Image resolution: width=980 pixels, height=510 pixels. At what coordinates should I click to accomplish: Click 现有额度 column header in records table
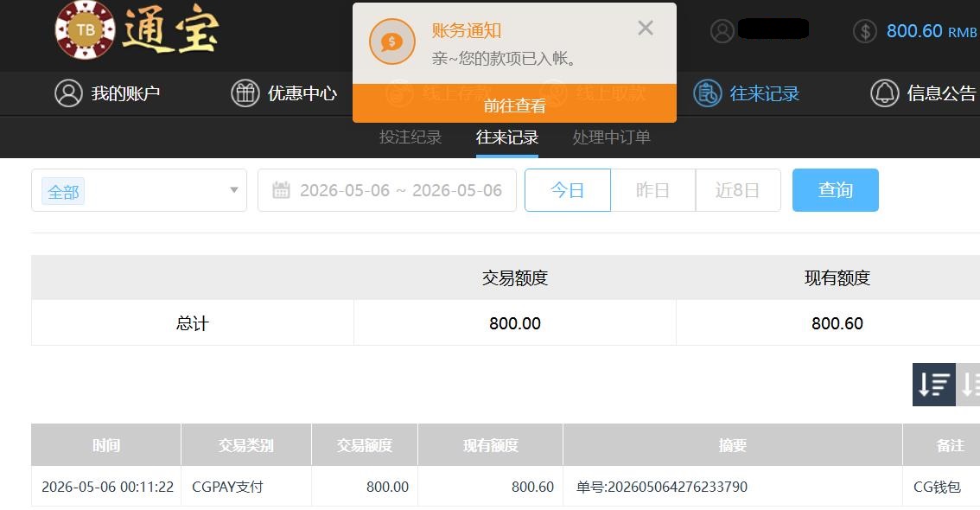point(491,445)
